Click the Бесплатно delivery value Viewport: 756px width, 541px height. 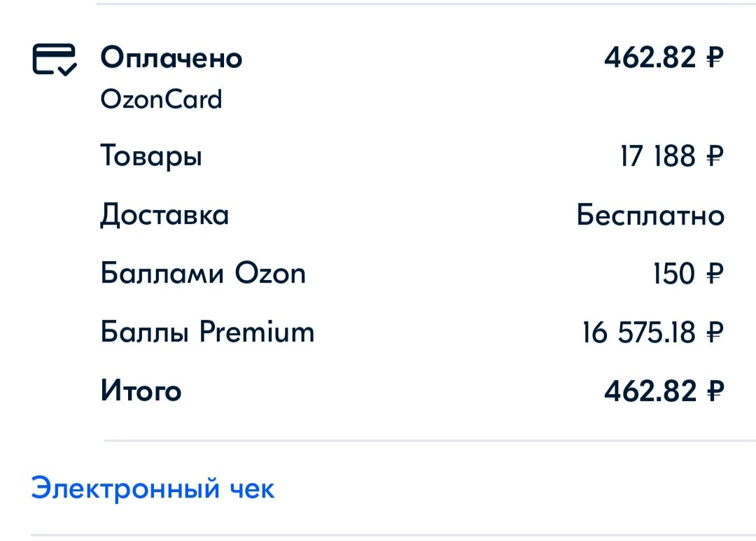pyautogui.click(x=650, y=215)
